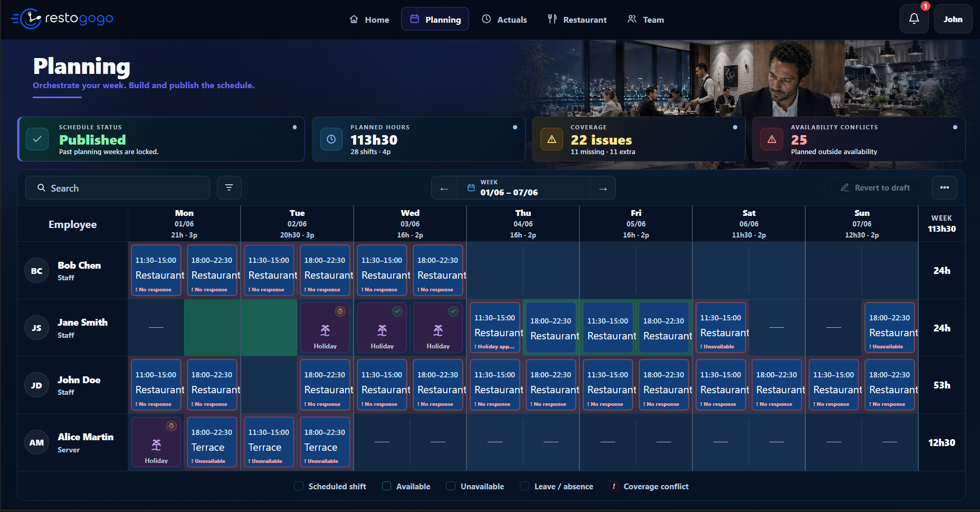Expand the Coverage issues card
This screenshot has width=980, height=512.
[x=639, y=139]
